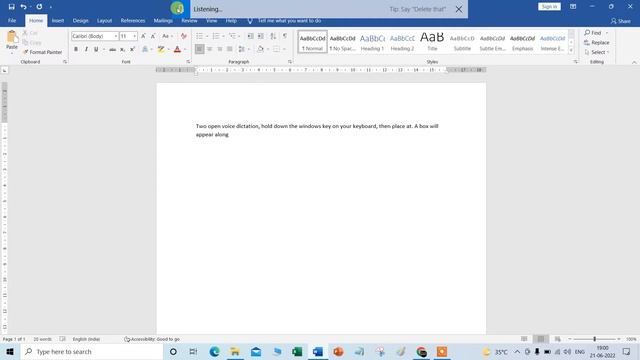Switch to the Design tab
The image size is (640, 360).
(x=80, y=20)
